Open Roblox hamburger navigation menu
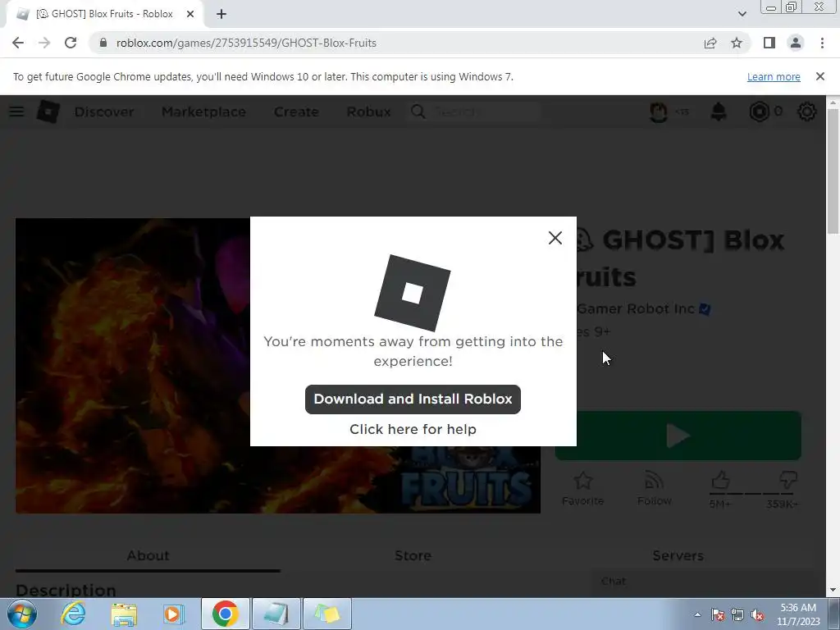The height and width of the screenshot is (630, 840). (x=16, y=112)
